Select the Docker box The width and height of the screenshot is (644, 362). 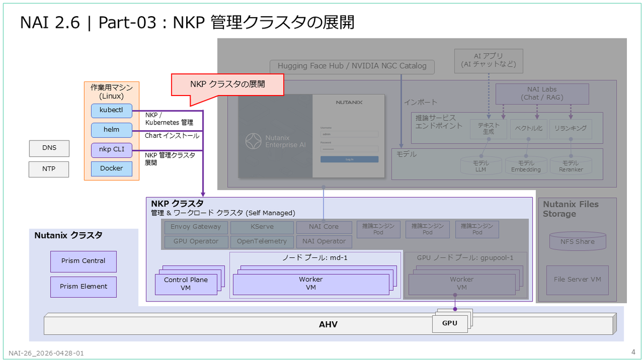(x=112, y=168)
